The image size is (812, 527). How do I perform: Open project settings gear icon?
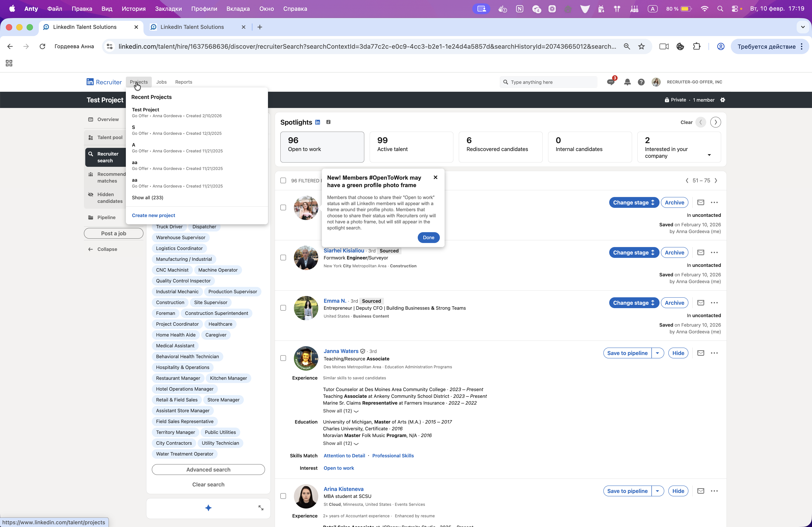click(x=723, y=100)
